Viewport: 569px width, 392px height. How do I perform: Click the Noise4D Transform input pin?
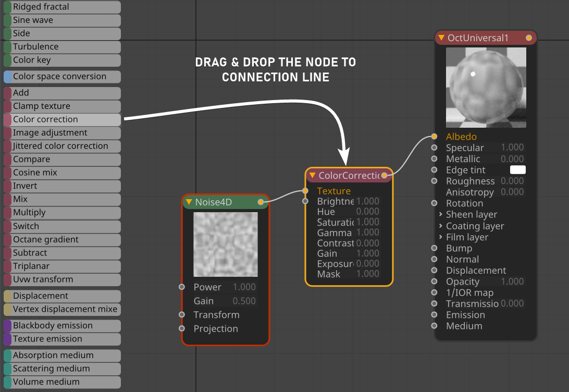pos(181,314)
